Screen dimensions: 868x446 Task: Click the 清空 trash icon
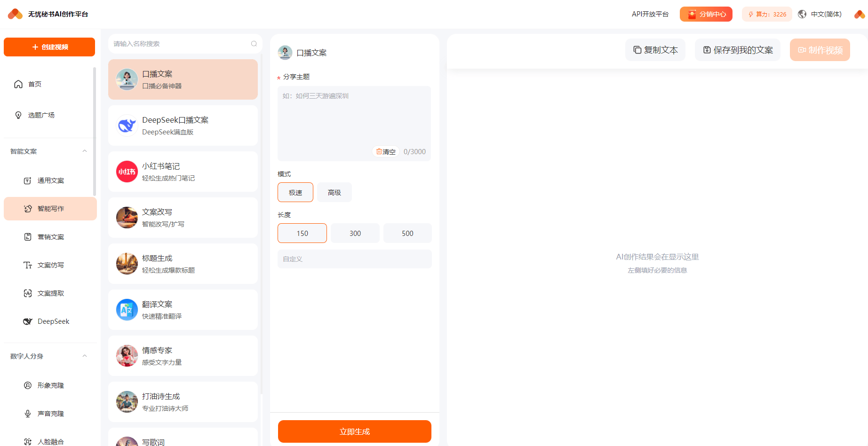379,151
